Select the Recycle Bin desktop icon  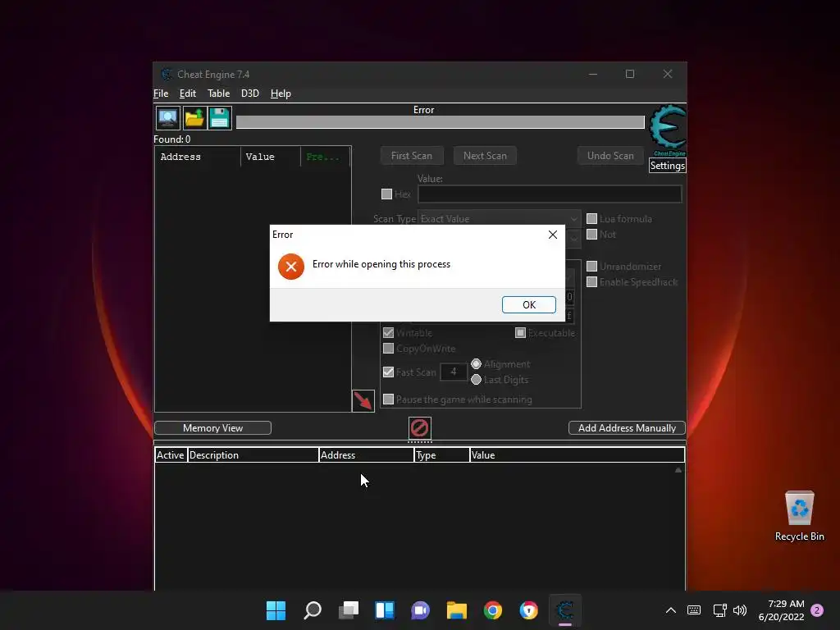tap(799, 516)
